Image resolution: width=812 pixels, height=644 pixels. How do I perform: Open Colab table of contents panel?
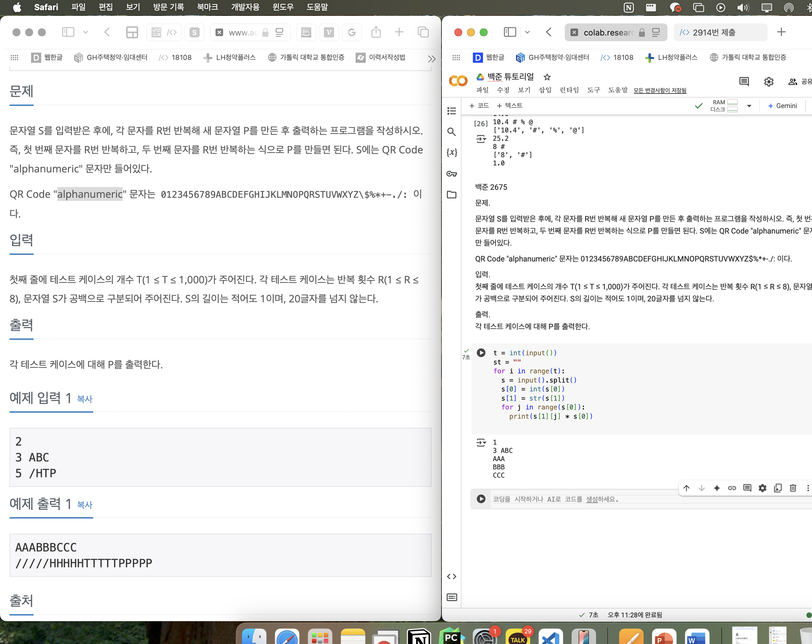[x=452, y=111]
